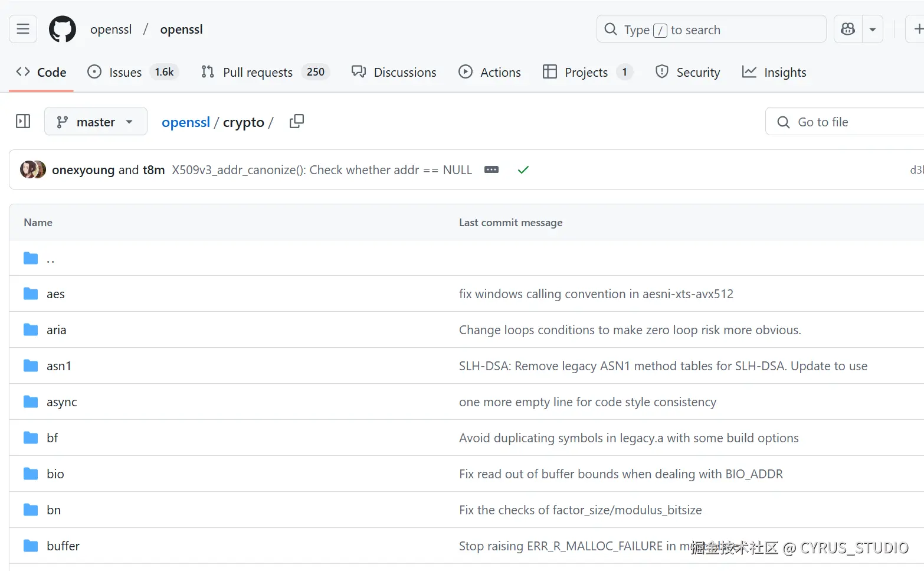
Task: Copy the crypto path to clipboard
Action: tap(297, 121)
